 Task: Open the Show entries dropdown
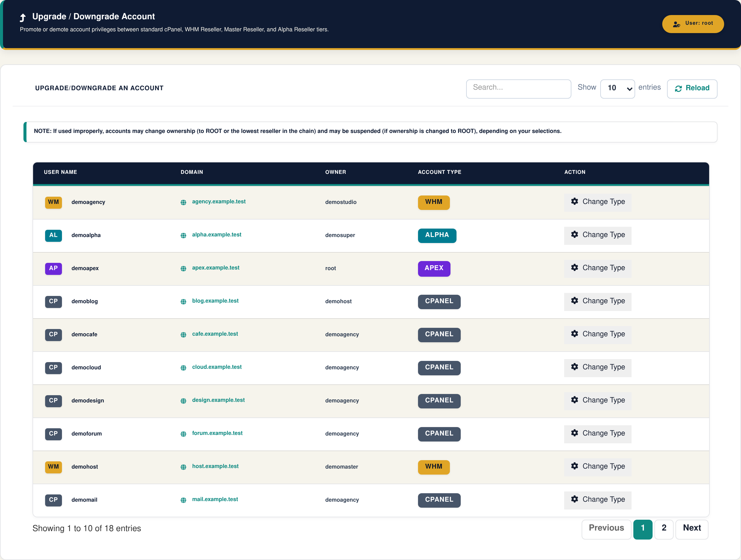pos(617,89)
